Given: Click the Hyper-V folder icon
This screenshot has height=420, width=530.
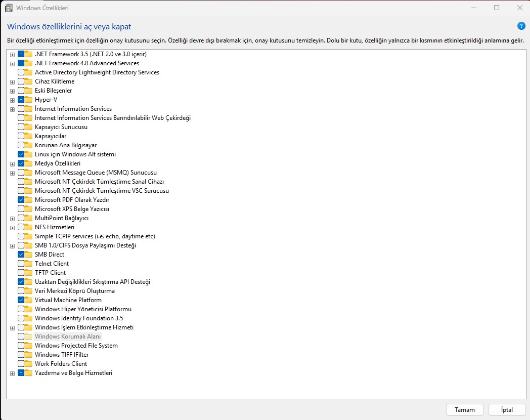Looking at the screenshot, I should click(x=28, y=100).
